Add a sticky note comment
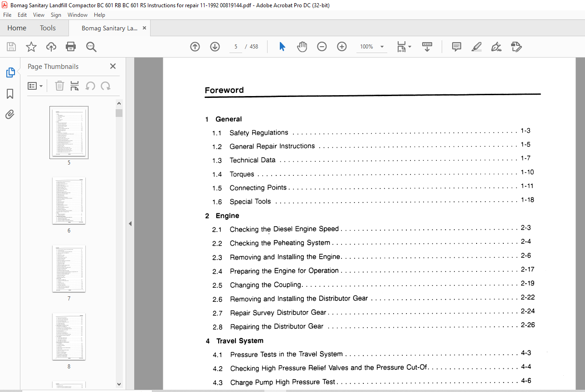Screen dimensions: 585x392 pos(457,47)
